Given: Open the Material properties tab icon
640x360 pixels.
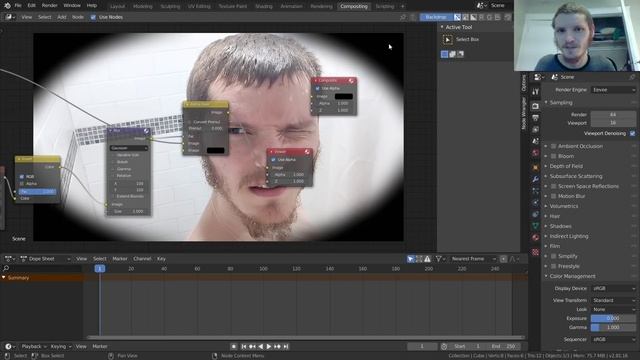Looking at the screenshot, I should coord(536,238).
